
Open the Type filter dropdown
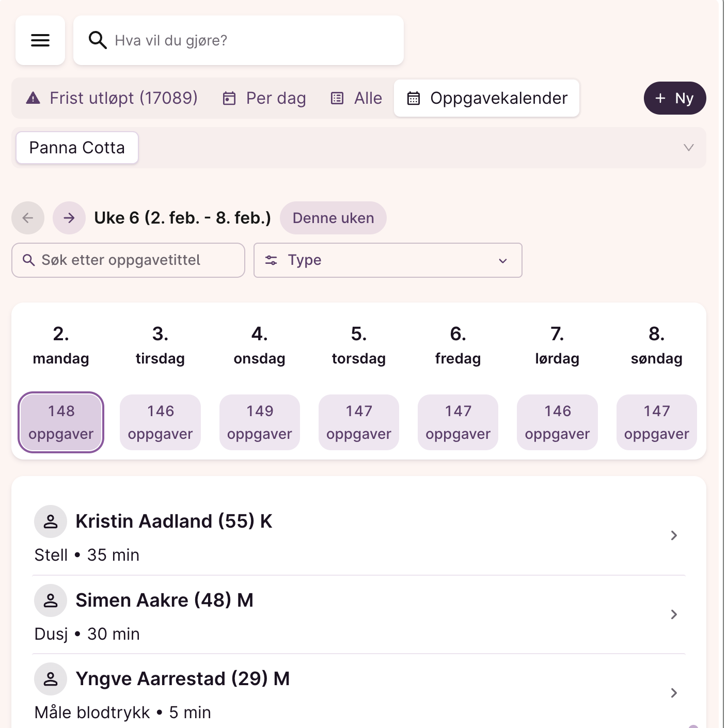point(388,260)
